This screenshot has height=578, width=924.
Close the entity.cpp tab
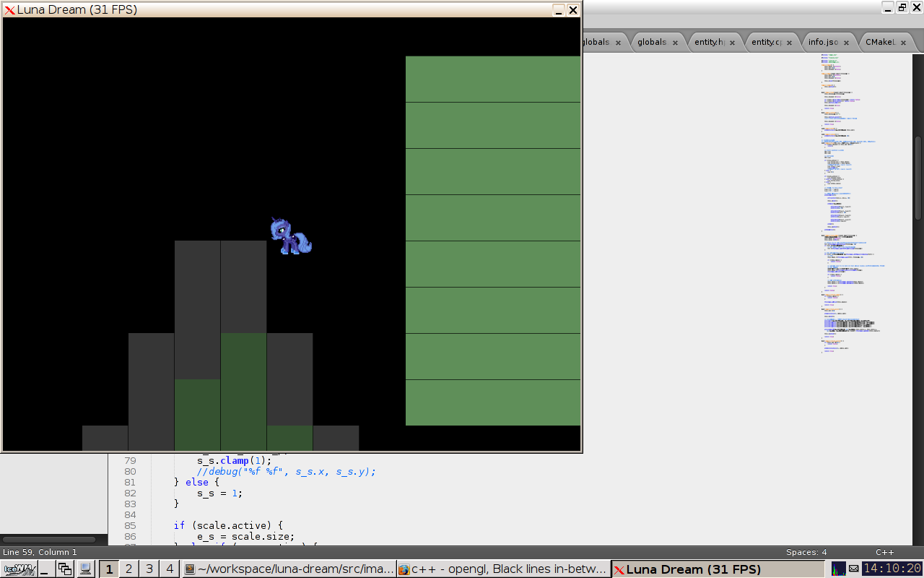(x=790, y=43)
